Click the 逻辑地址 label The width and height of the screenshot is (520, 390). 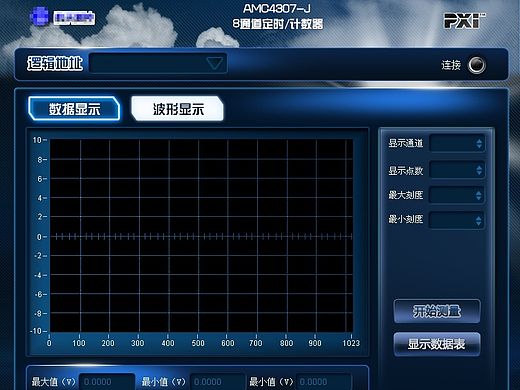[x=55, y=63]
